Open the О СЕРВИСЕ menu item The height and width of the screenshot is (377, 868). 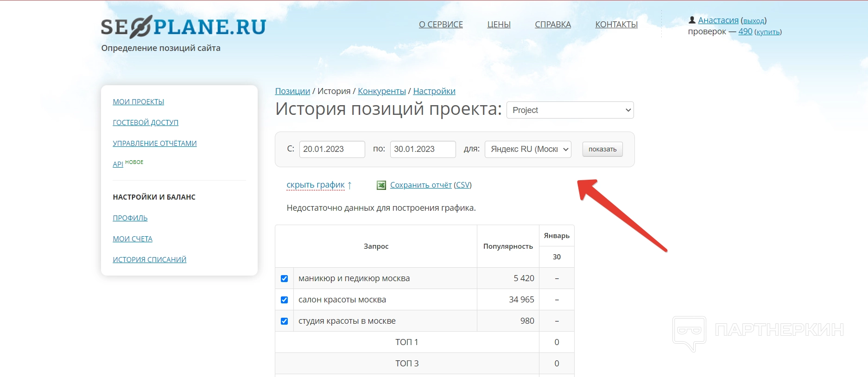(x=441, y=25)
